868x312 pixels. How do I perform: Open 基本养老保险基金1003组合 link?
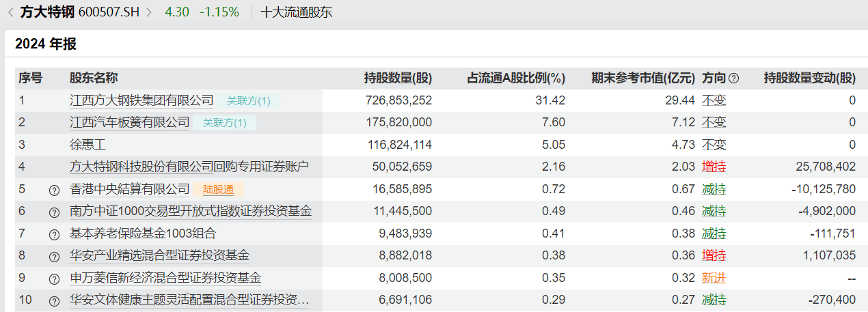coord(143,233)
